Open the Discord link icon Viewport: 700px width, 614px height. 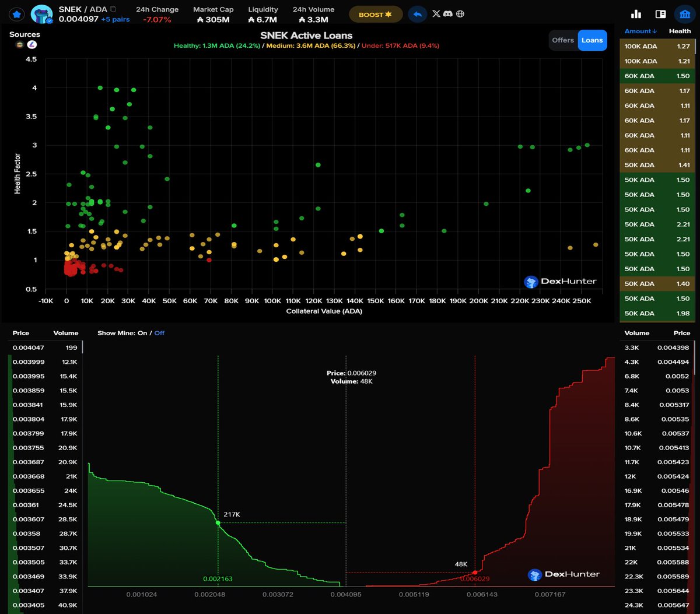click(448, 14)
